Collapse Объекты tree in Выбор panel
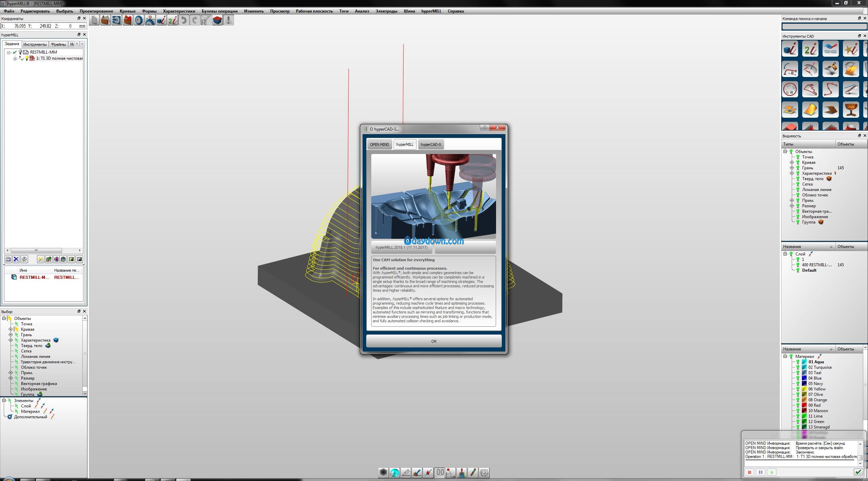 pos(4,319)
